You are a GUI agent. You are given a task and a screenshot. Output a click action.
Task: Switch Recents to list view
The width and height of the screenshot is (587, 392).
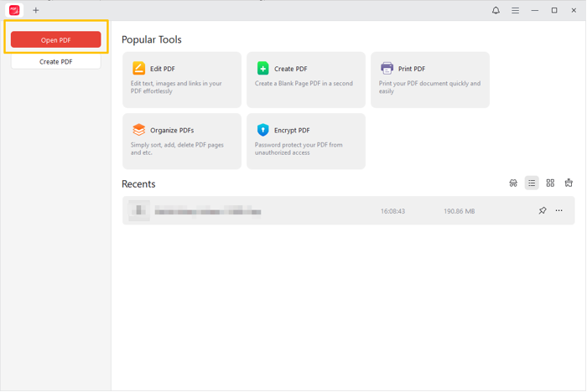point(532,183)
